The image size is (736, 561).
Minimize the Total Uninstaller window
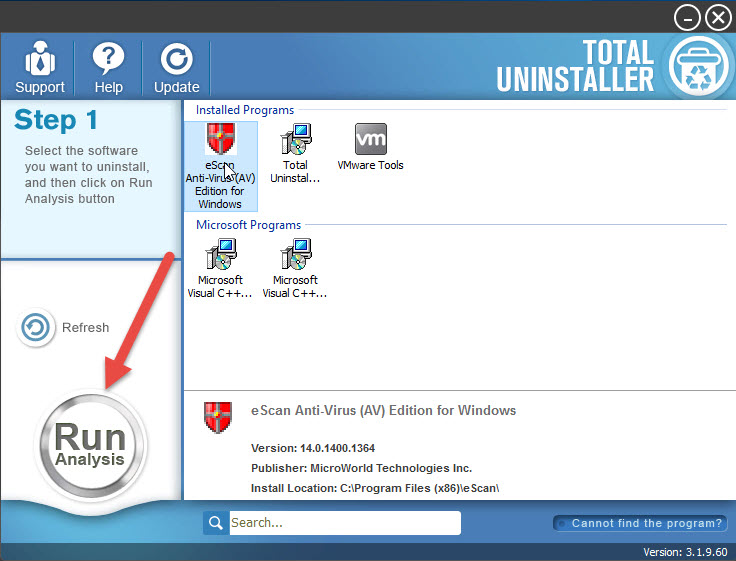click(x=687, y=18)
